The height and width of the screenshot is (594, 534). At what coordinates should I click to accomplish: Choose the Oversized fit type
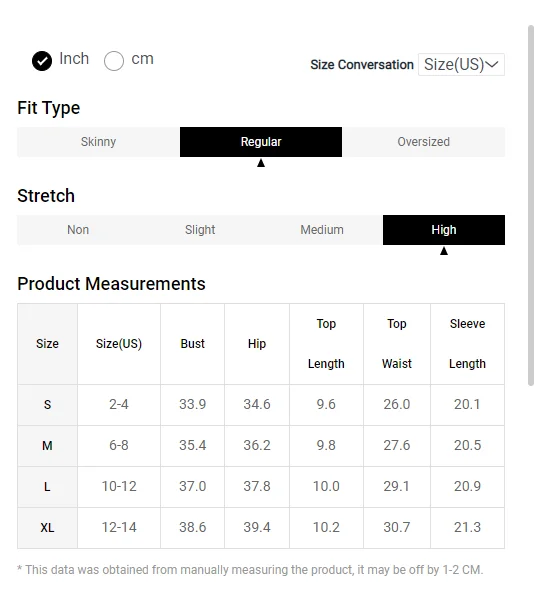point(423,142)
